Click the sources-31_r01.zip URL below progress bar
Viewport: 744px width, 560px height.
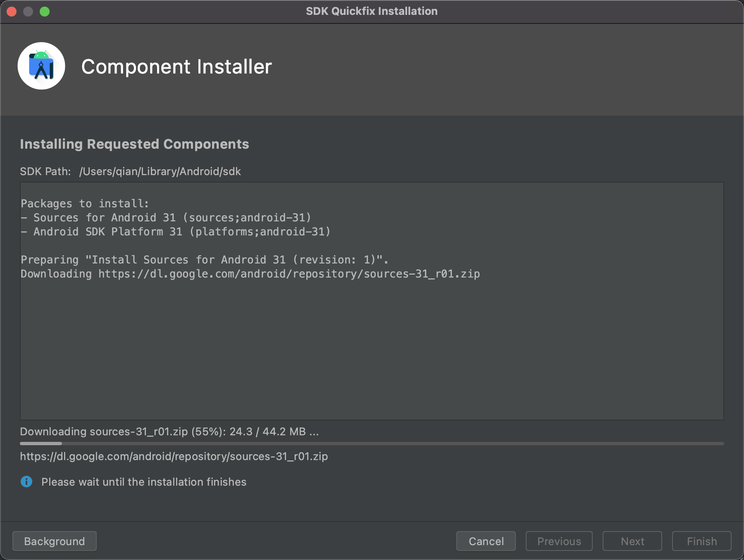[x=174, y=456]
